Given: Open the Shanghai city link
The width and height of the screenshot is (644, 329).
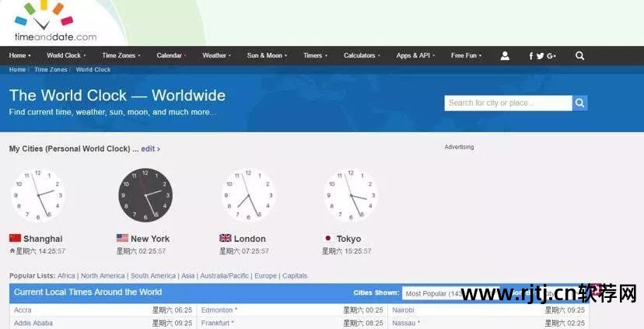Looking at the screenshot, I should [x=43, y=239].
